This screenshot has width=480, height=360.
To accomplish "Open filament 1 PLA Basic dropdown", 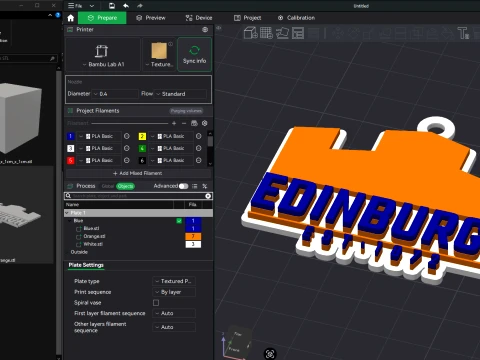I will [x=99, y=136].
